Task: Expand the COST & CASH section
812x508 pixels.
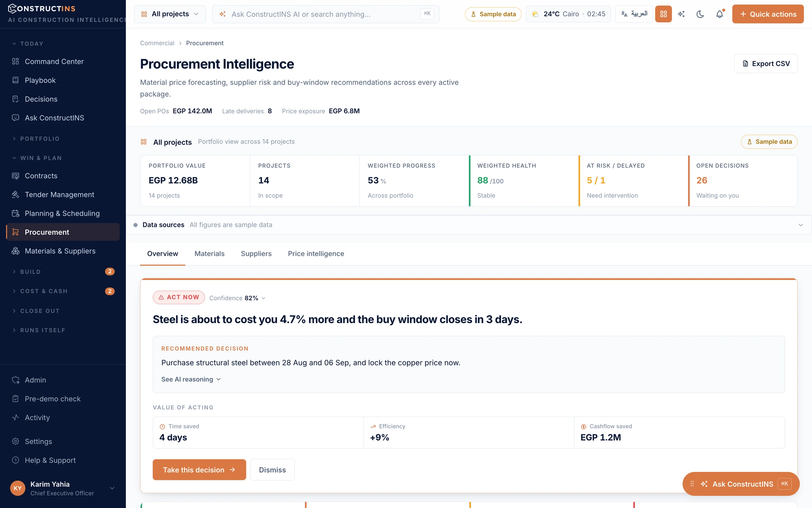Action: [x=63, y=291]
